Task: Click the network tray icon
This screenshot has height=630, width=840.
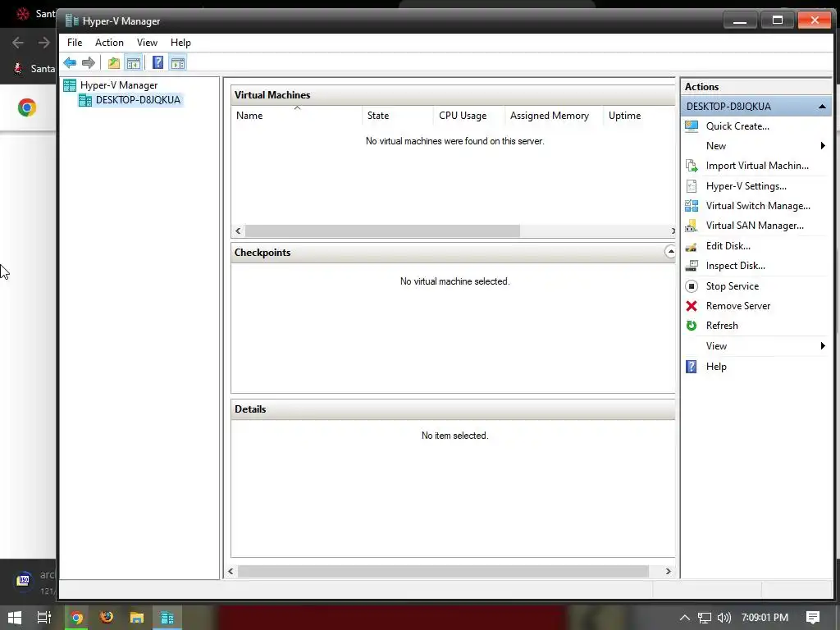Action: [705, 618]
